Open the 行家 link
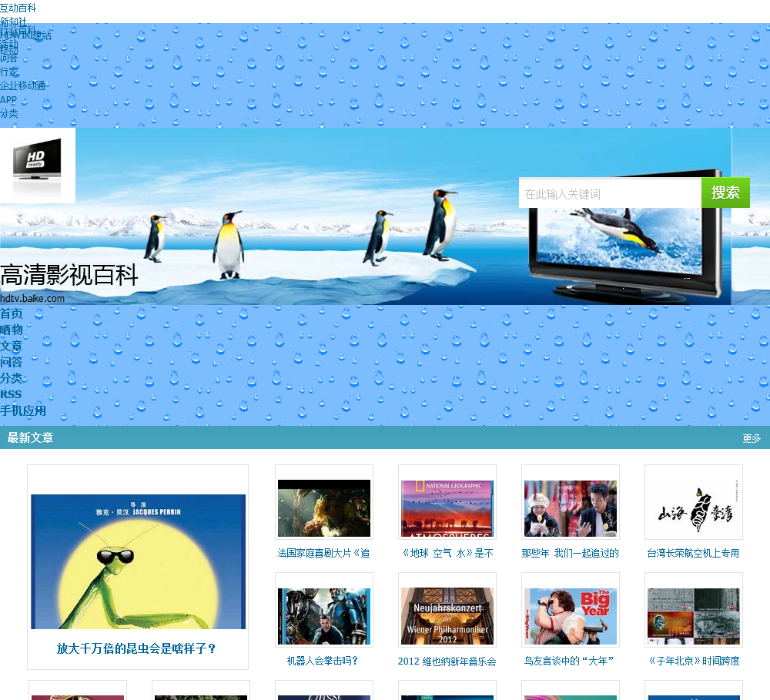 9,72
